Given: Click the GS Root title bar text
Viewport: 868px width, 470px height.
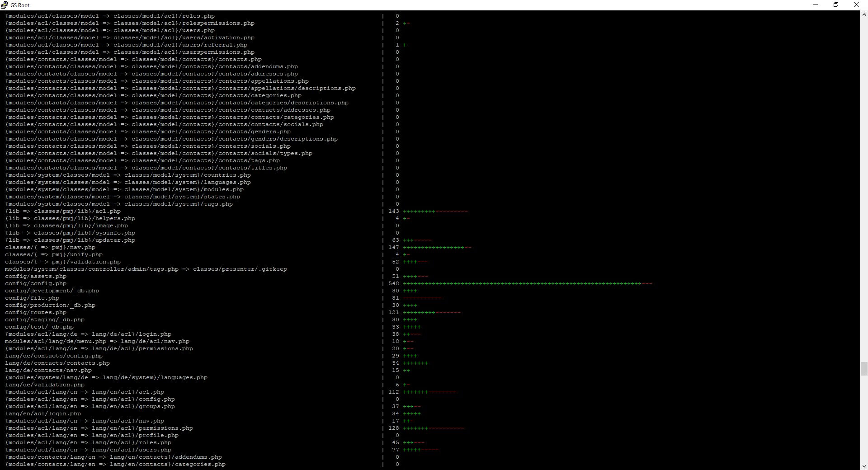Looking at the screenshot, I should coord(20,5).
